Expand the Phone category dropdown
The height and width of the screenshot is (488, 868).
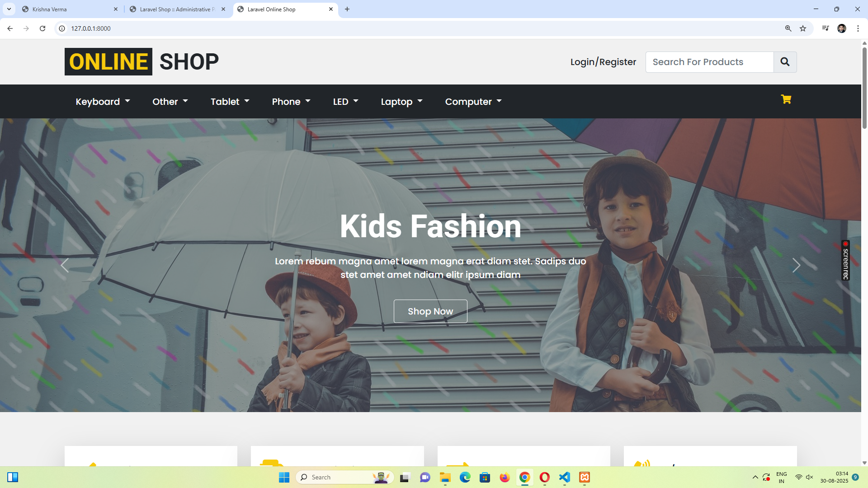point(291,102)
